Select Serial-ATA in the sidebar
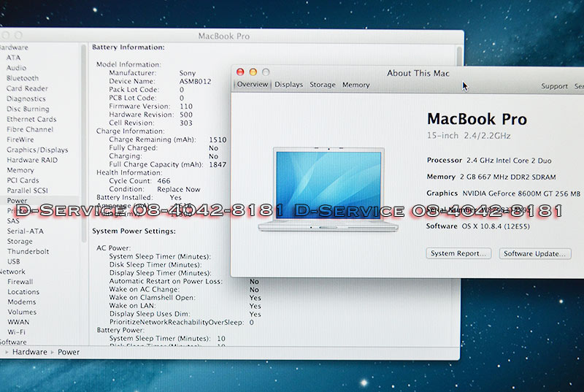Image resolution: width=584 pixels, height=392 pixels. 26,231
